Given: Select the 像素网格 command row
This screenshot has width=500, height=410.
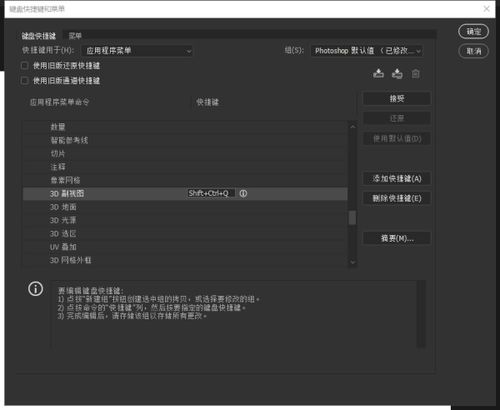Looking at the screenshot, I should (185, 180).
